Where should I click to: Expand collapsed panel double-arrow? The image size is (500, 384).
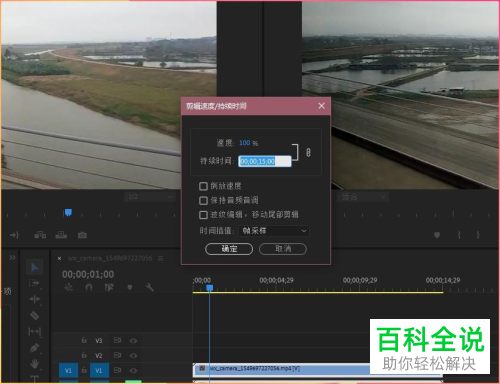[x=12, y=258]
